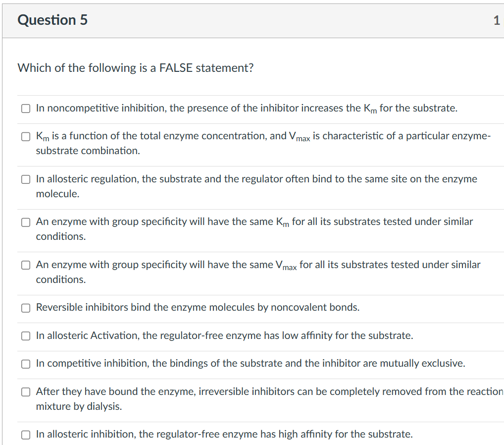Select the answer stating Km is a function of enzyme concentration

[x=25, y=136]
